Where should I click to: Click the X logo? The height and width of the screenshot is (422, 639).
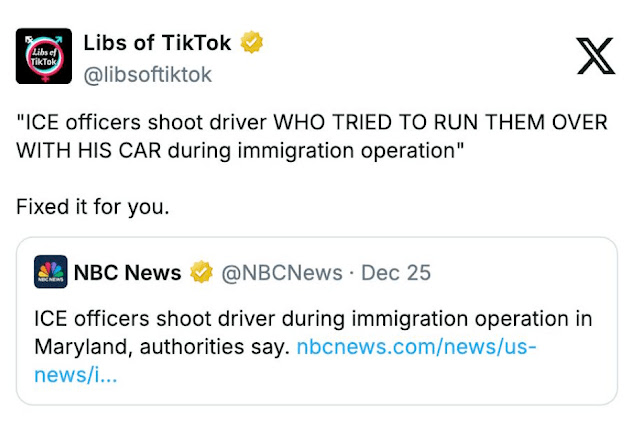point(596,56)
